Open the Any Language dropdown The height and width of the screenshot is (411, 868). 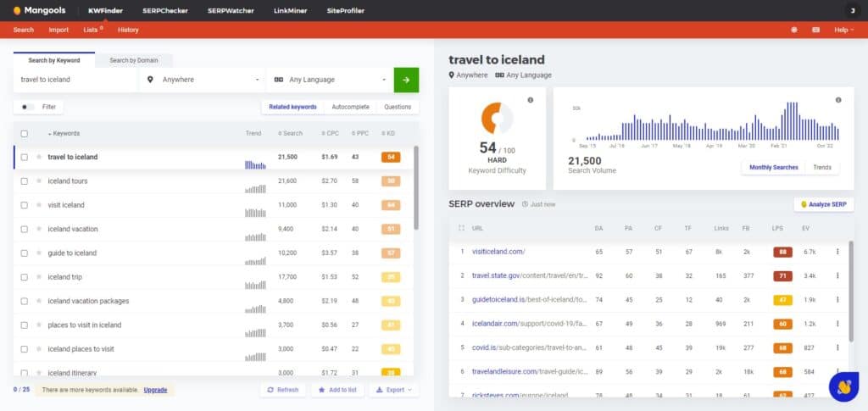tap(330, 80)
